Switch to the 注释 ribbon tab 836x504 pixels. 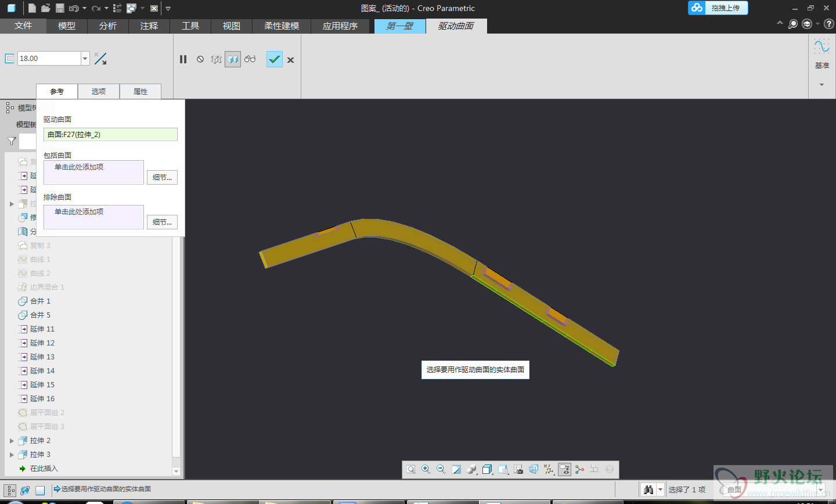point(149,26)
